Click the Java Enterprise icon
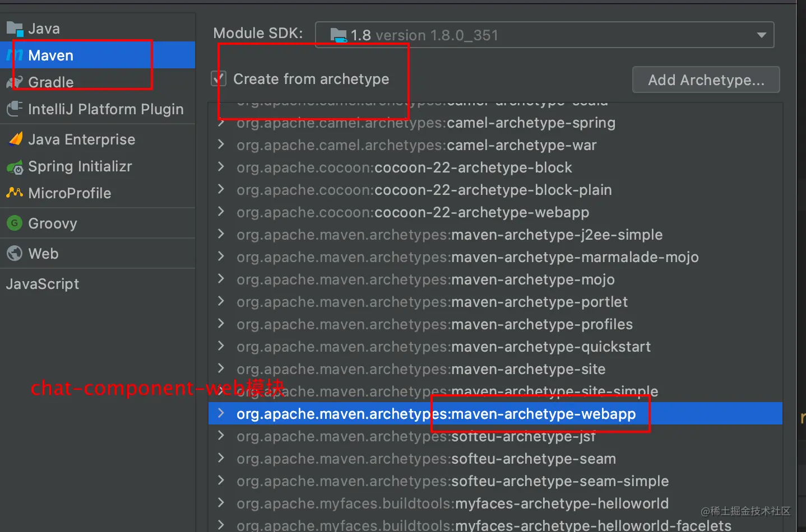The height and width of the screenshot is (532, 806). pyautogui.click(x=15, y=139)
